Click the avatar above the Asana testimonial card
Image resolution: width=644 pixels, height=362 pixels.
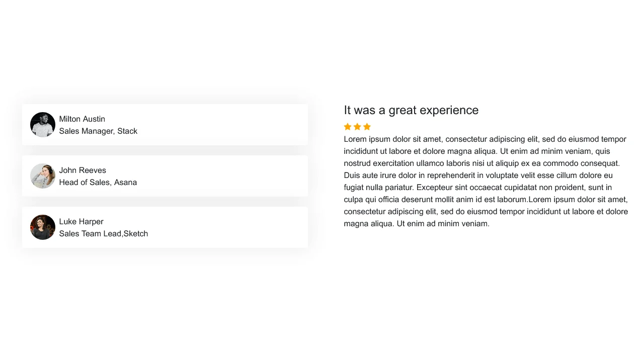43,176
